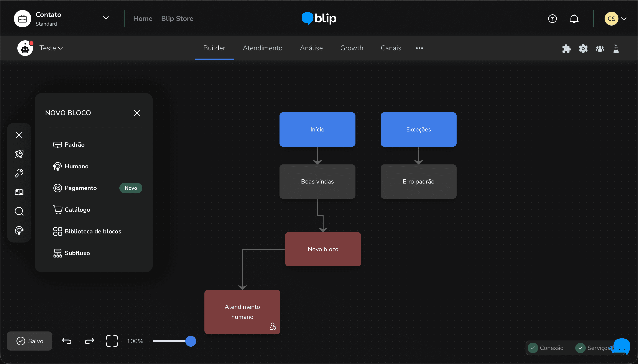
Task: Go to Home link
Action: tap(143, 18)
